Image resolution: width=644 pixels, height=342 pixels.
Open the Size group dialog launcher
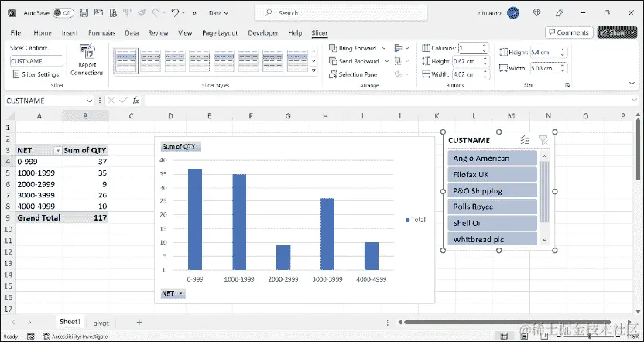(x=567, y=85)
